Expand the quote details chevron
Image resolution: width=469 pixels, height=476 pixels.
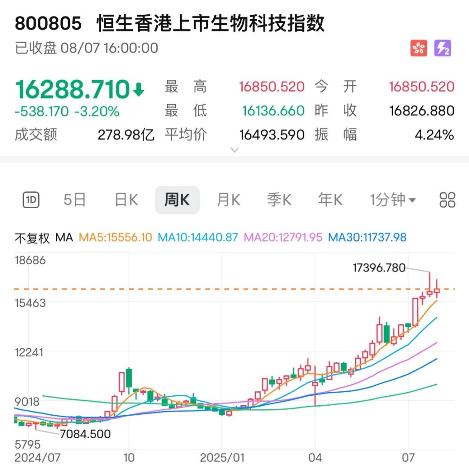(234, 150)
